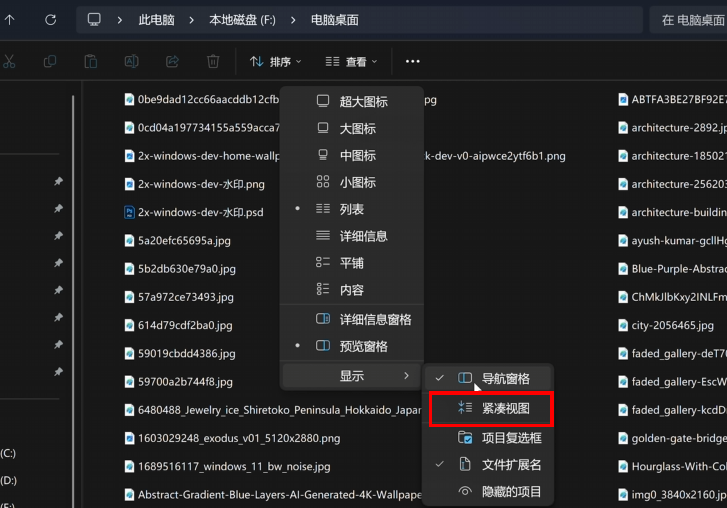Viewport: 727px width, 508px height.
Task: Select file 59700a2b744f8.jpg
Action: [x=179, y=382]
